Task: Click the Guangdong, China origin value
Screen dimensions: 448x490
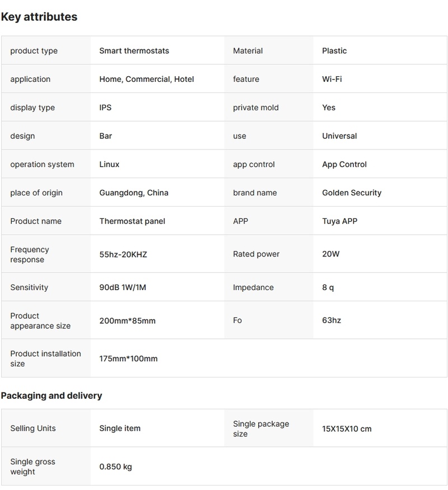Action: (x=134, y=193)
